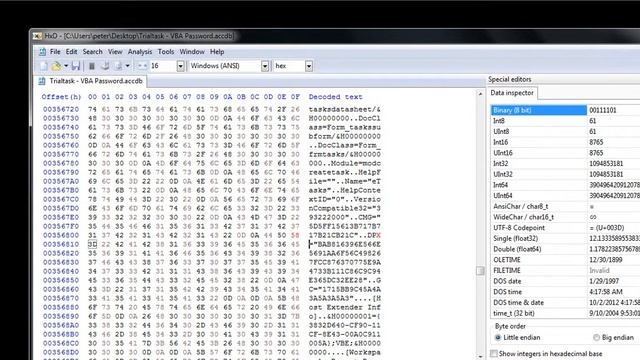Expand the Open file recent-files arrow

(x=66, y=66)
